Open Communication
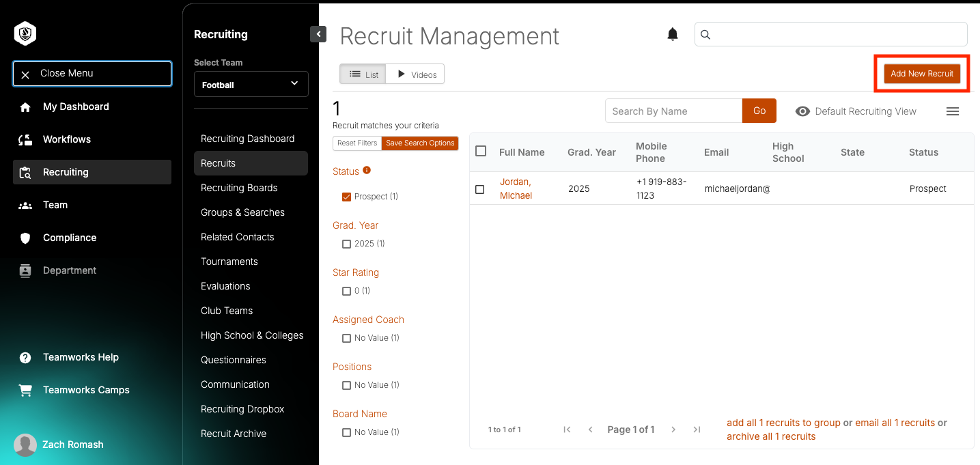The width and height of the screenshot is (980, 465). point(235,384)
